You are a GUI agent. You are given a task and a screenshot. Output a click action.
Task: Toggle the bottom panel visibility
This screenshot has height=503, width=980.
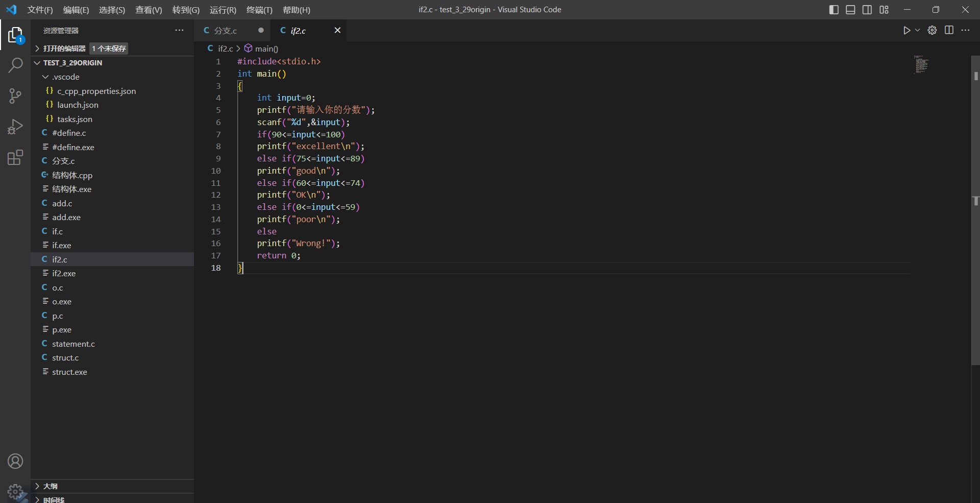click(x=850, y=10)
